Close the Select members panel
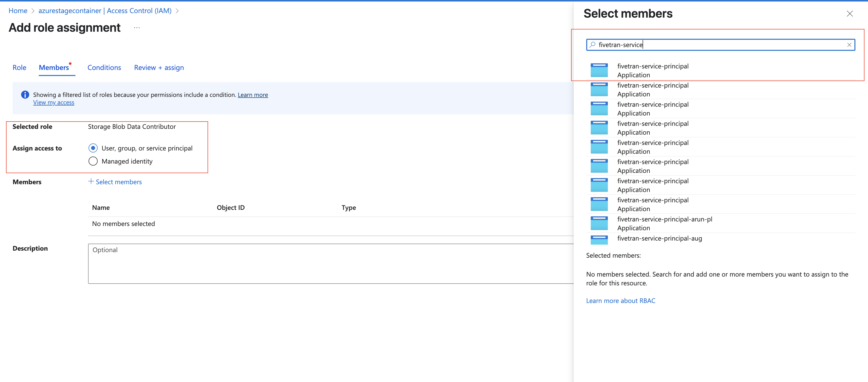This screenshot has height=382, width=868. click(849, 14)
